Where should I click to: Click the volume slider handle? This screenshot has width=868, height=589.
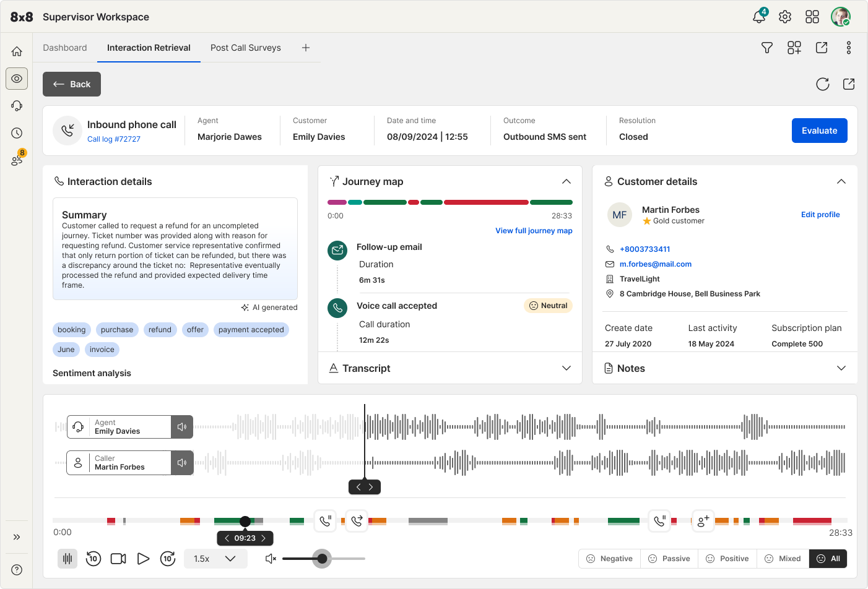pos(322,559)
